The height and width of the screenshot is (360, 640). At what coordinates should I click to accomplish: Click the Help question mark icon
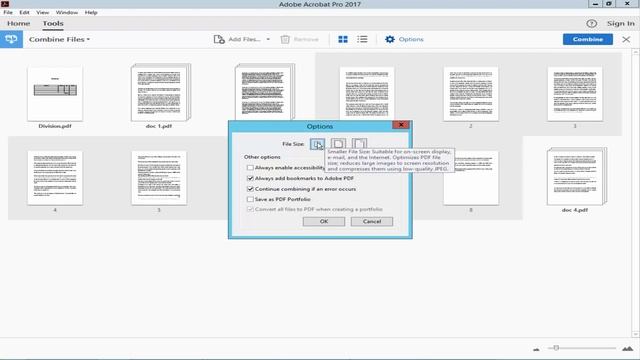[591, 24]
